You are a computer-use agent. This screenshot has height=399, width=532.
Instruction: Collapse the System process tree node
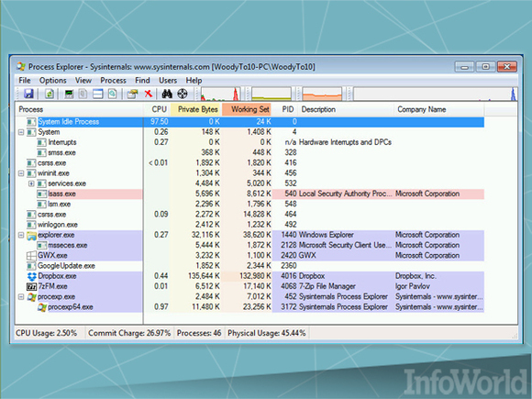[x=21, y=132]
